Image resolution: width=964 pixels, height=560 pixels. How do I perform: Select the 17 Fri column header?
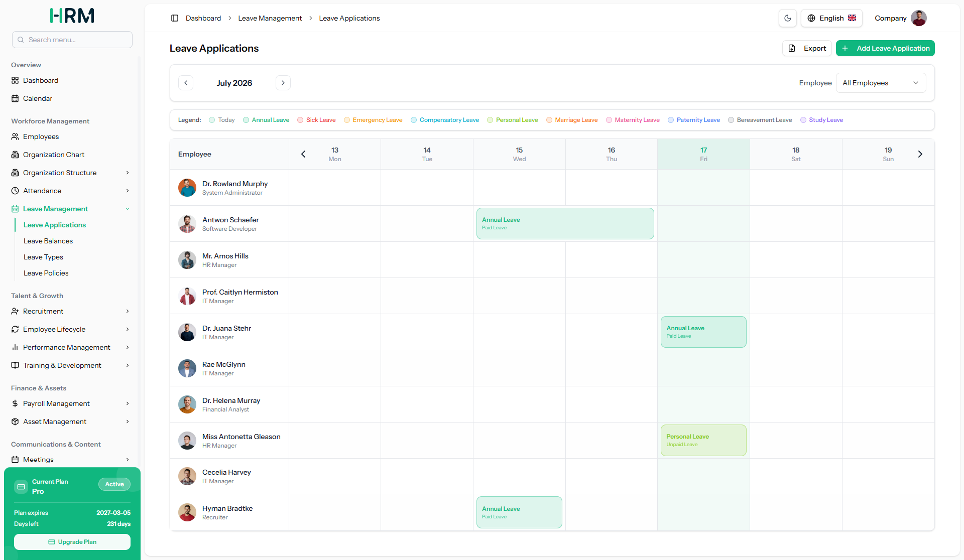[x=703, y=154]
